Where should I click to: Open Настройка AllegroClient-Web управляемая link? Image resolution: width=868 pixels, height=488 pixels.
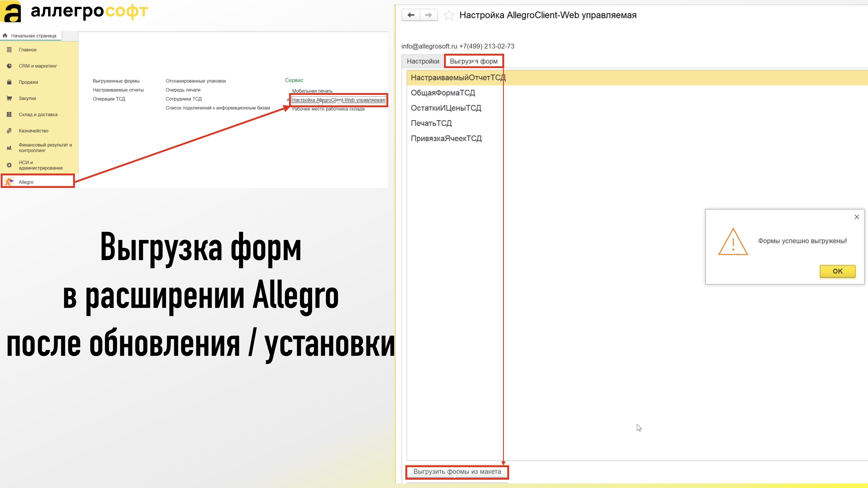[338, 100]
